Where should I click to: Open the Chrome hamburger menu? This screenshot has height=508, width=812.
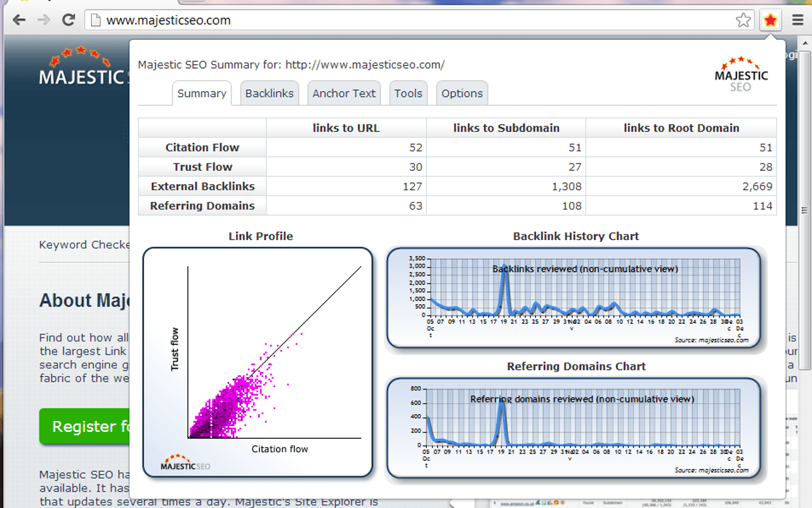tap(797, 20)
